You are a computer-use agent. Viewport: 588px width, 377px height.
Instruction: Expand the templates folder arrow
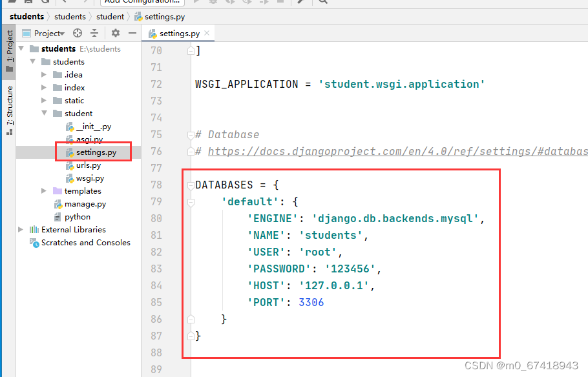44,190
